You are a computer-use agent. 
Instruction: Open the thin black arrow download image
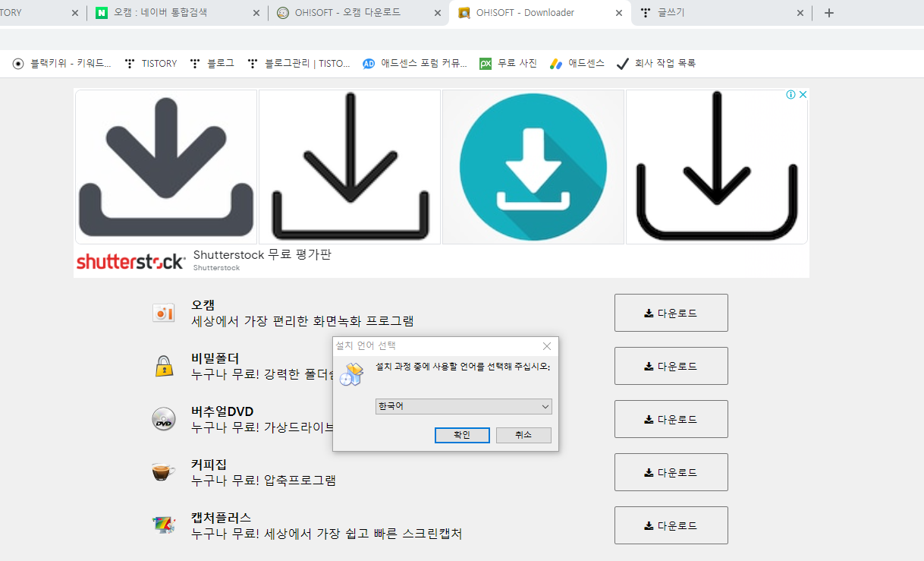coord(350,167)
